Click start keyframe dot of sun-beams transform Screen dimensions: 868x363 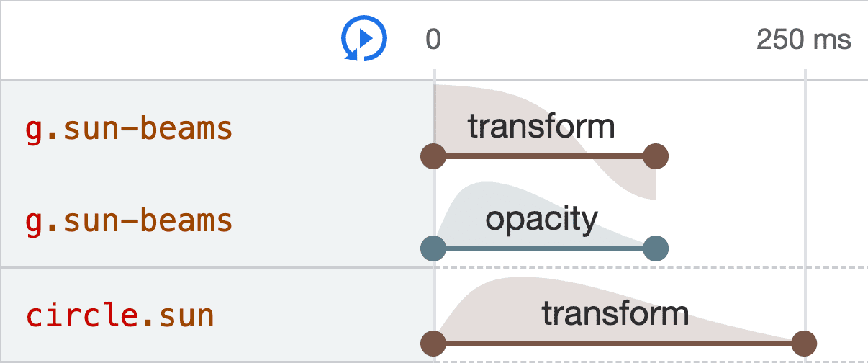(x=433, y=156)
